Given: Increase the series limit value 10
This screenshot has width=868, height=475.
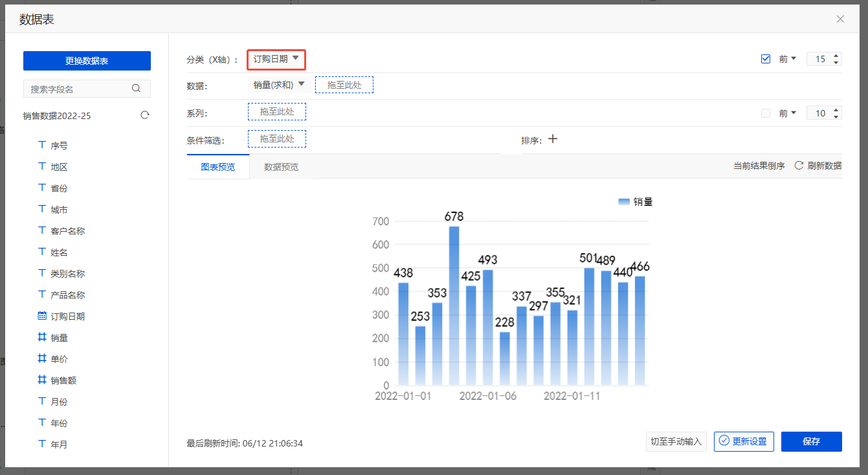Looking at the screenshot, I should 836,110.
